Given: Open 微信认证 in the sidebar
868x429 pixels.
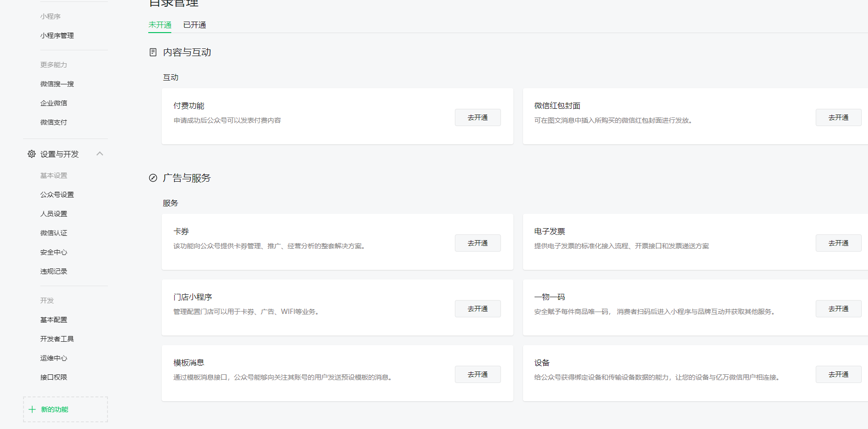Looking at the screenshot, I should (x=54, y=233).
